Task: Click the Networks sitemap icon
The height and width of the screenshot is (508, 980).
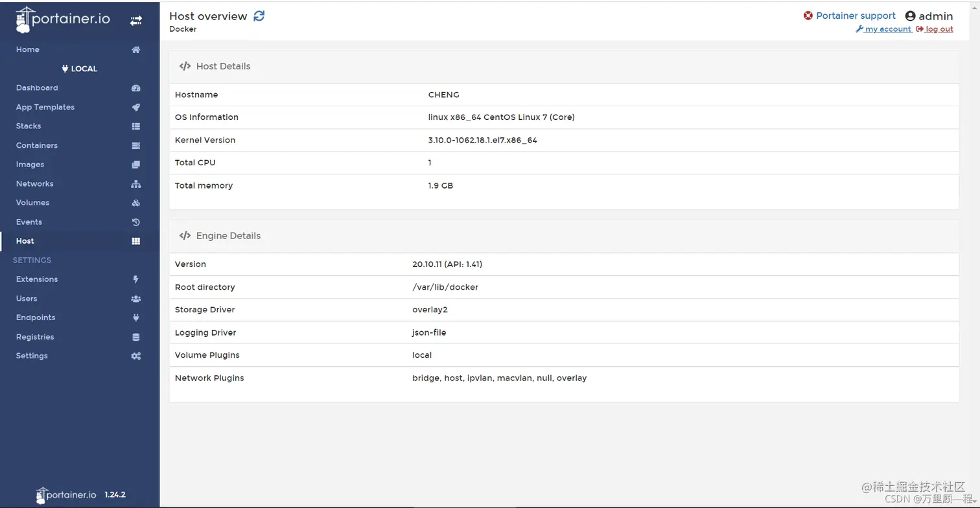Action: point(135,184)
